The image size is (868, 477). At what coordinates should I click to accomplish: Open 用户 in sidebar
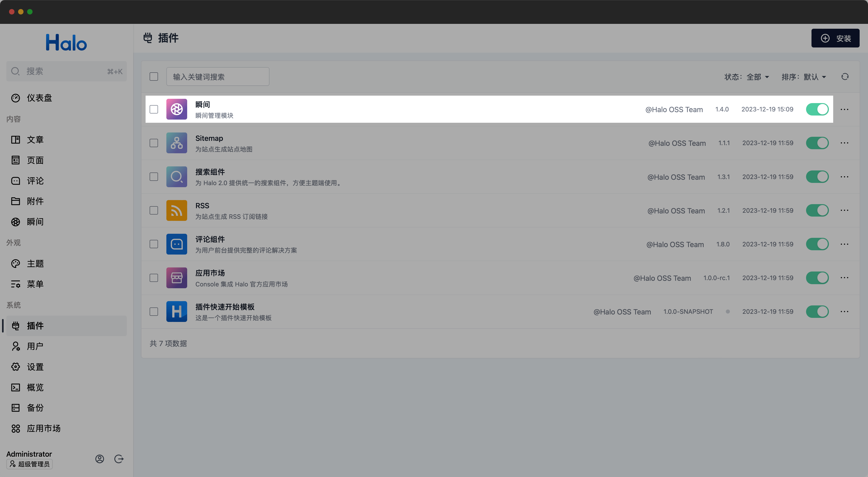pos(66,346)
